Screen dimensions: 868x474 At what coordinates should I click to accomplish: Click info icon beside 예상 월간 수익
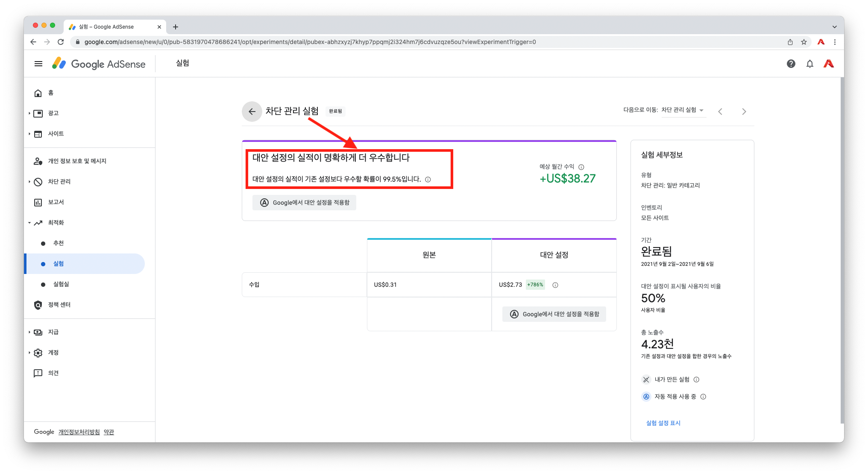pos(581,167)
